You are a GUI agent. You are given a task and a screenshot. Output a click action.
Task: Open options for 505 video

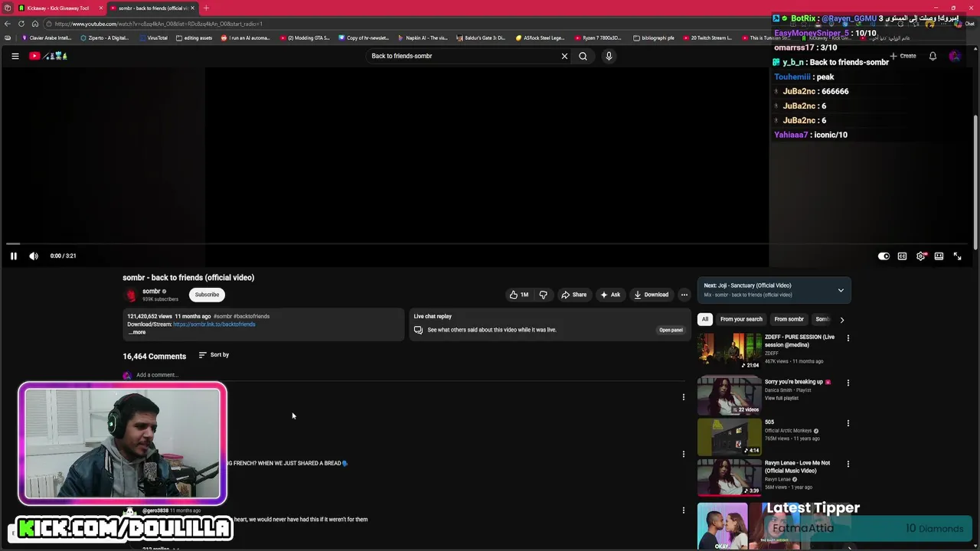pos(848,423)
